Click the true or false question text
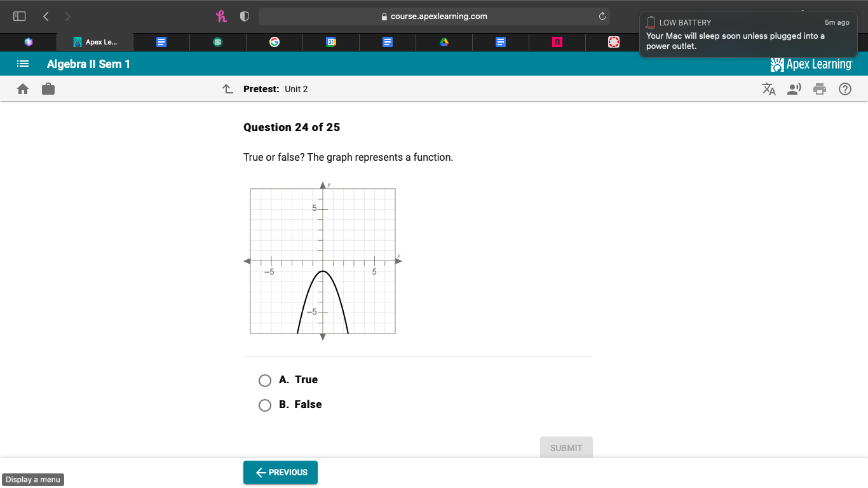This screenshot has height=488, width=868. 348,157
